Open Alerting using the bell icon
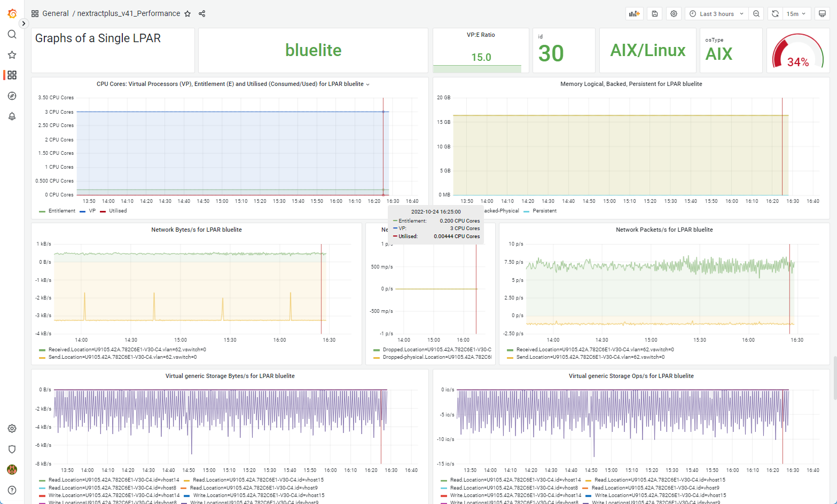Screen dimensions: 837x504 pyautogui.click(x=12, y=116)
